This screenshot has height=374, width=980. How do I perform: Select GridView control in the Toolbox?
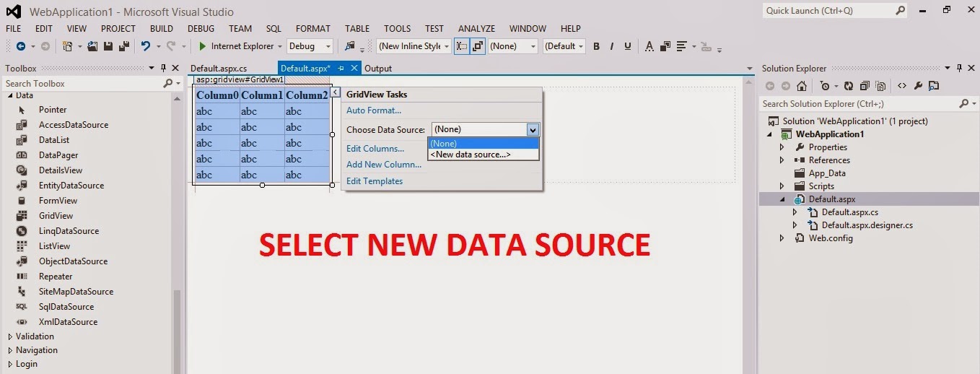click(56, 216)
